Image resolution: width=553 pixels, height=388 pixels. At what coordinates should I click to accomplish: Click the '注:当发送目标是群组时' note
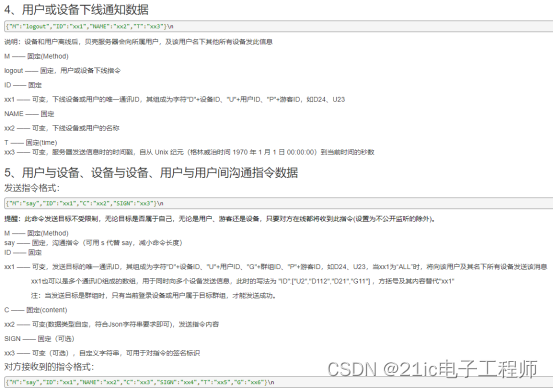(153, 296)
